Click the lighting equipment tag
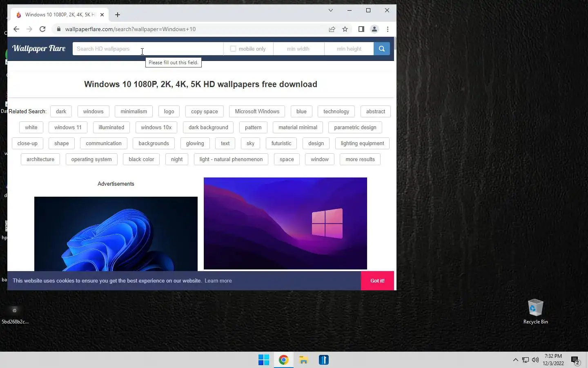The height and width of the screenshot is (368, 588). [362, 143]
